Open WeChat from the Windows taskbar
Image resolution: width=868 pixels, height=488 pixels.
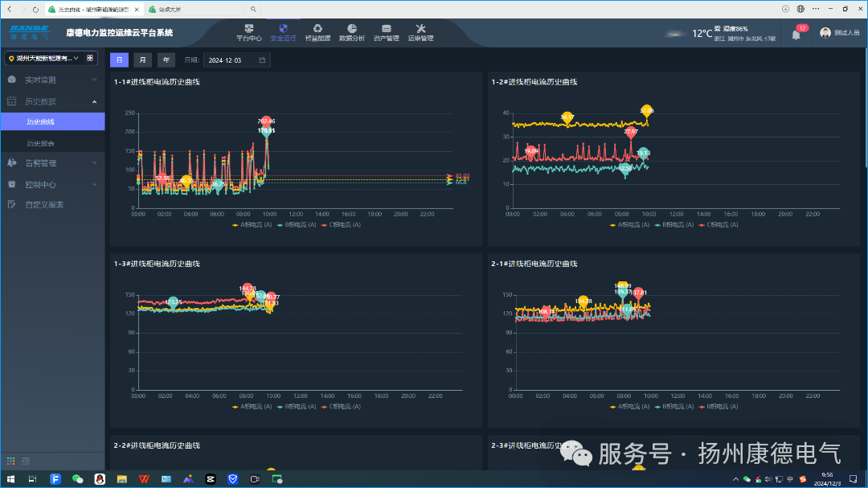coord(77,479)
